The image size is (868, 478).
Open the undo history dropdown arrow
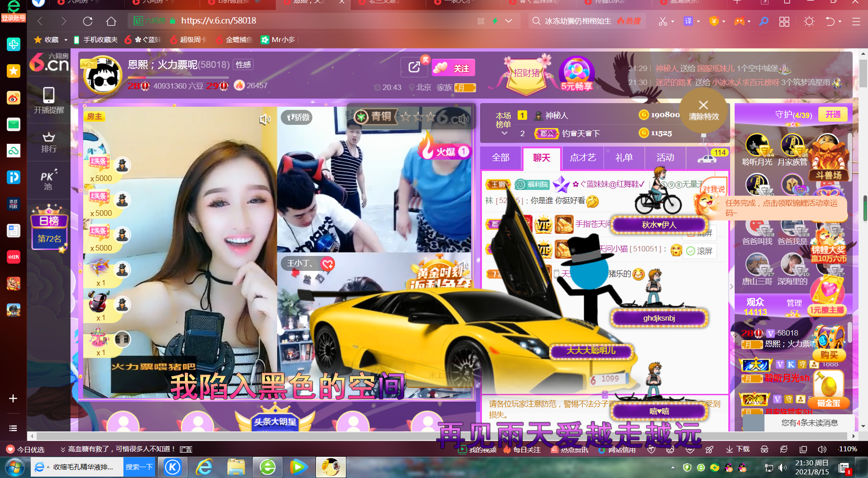coord(840,21)
